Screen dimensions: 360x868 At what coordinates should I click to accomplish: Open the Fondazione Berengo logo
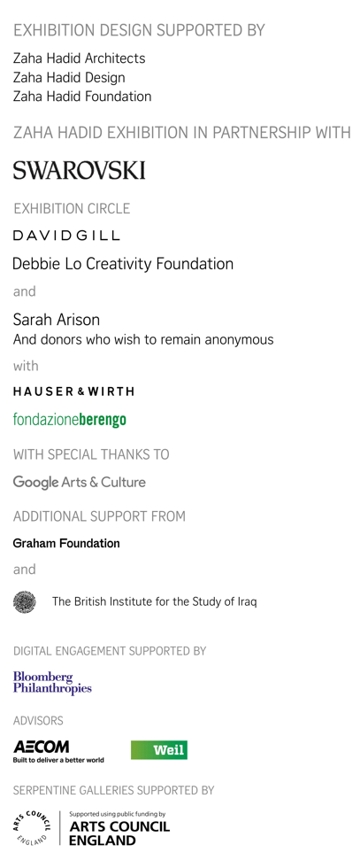tap(70, 420)
